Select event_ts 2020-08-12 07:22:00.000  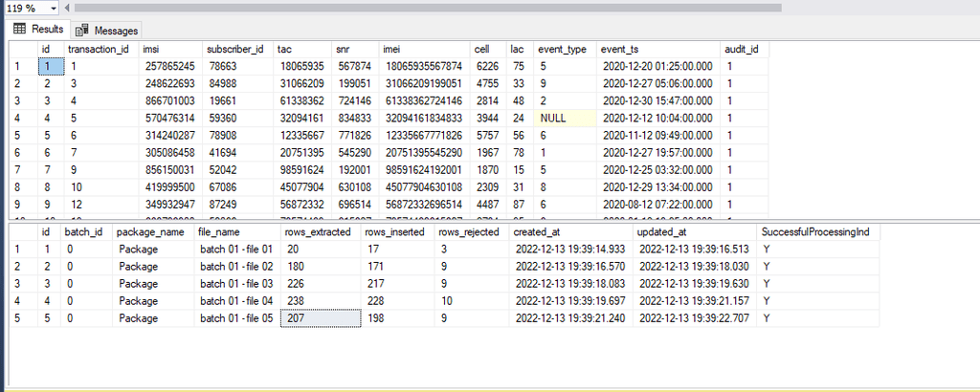tap(658, 205)
